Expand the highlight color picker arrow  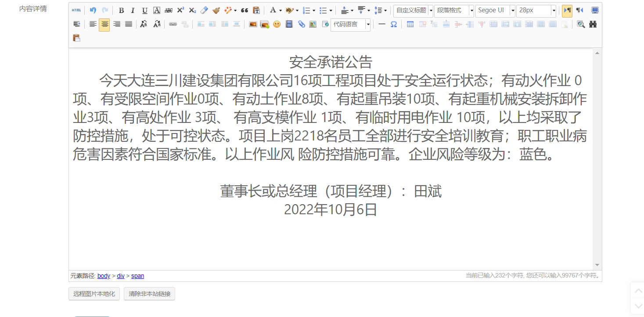pyautogui.click(x=297, y=11)
